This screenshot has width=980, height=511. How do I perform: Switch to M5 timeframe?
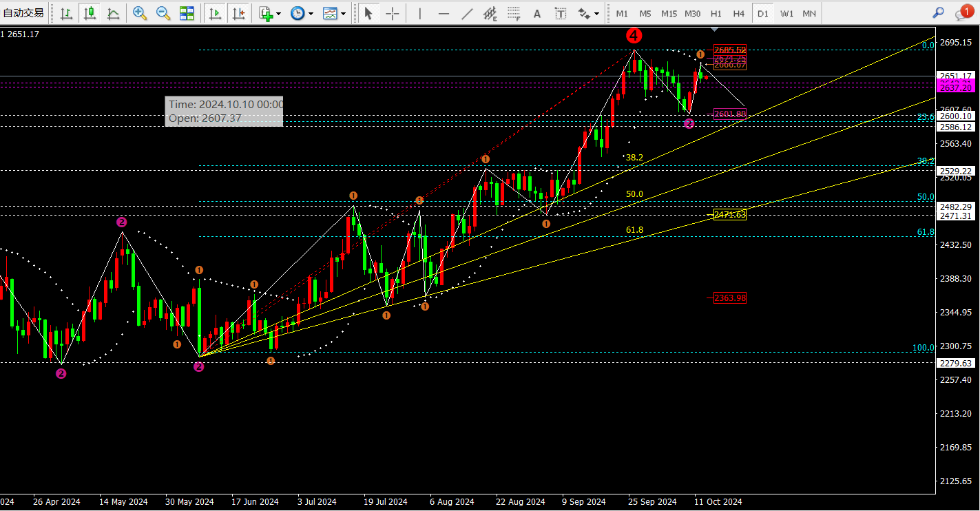645,13
